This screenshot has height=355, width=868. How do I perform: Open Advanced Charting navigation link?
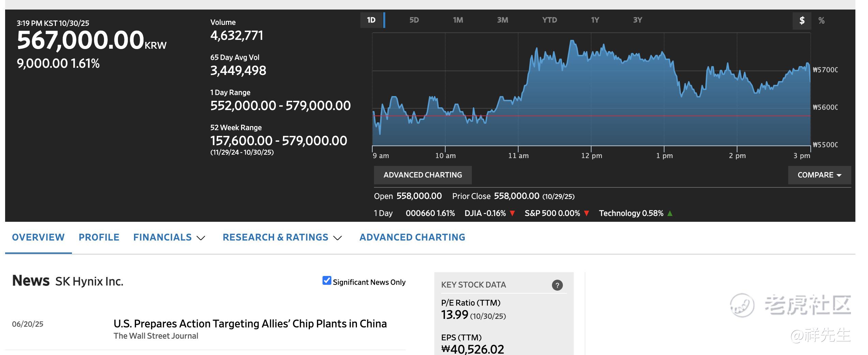(x=412, y=237)
